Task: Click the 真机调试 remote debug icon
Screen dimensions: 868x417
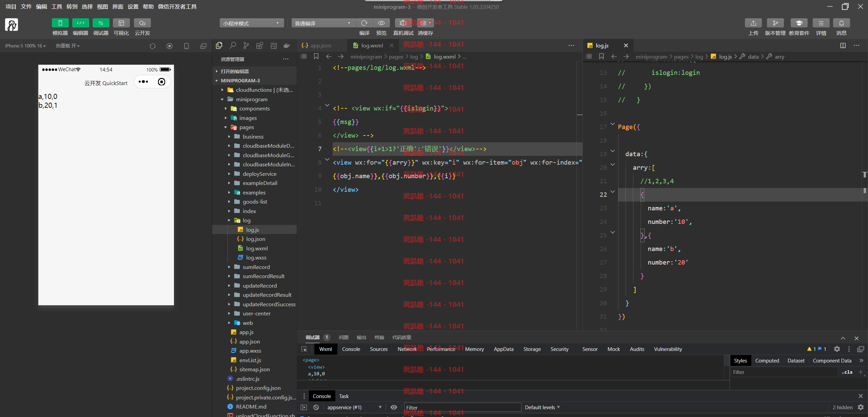Action: 403,23
